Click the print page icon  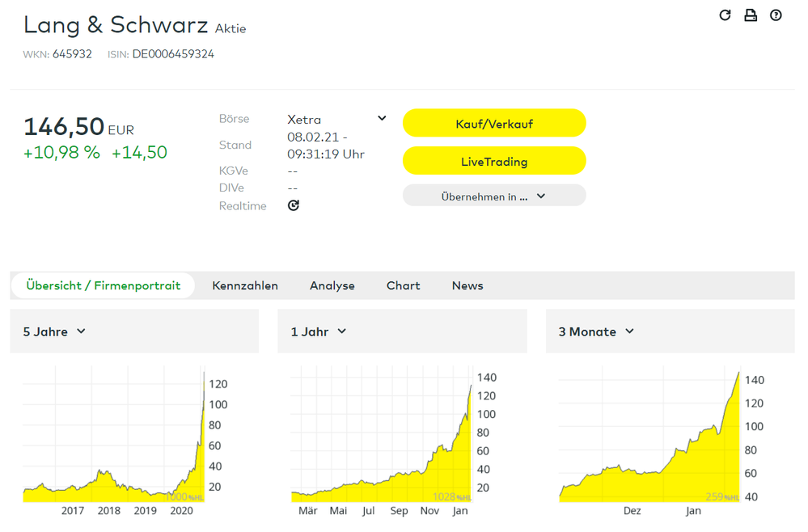pos(751,15)
